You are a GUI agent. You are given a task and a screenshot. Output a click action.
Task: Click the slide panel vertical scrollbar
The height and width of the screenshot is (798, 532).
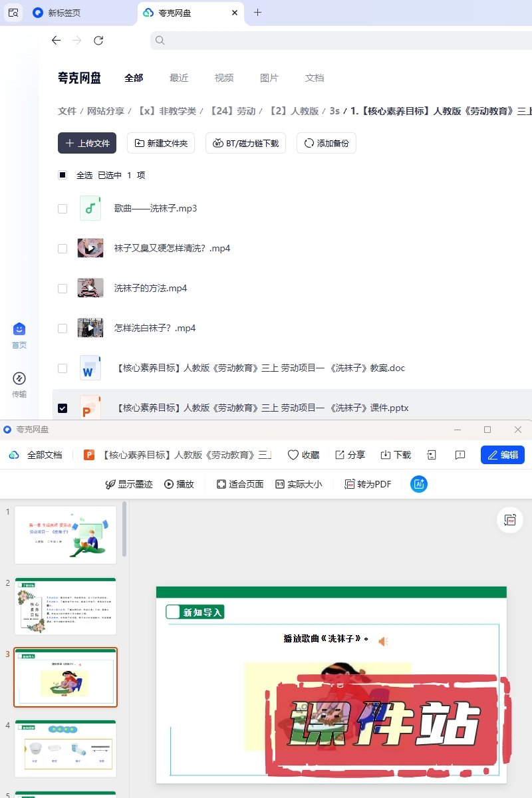coord(124,532)
